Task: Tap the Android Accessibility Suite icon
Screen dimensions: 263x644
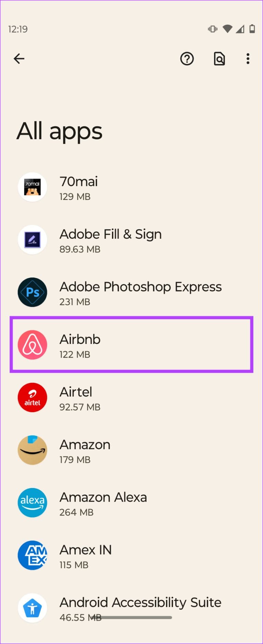Action: click(x=33, y=608)
